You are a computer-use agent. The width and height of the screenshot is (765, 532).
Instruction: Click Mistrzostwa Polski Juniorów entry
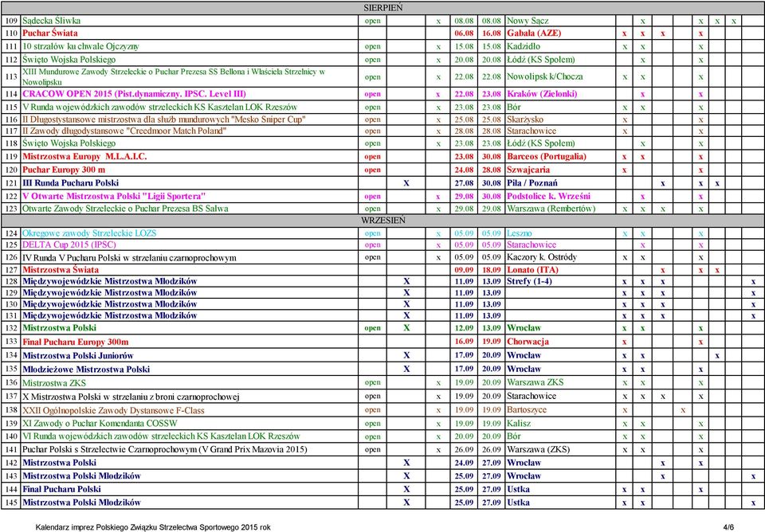pyautogui.click(x=77, y=355)
